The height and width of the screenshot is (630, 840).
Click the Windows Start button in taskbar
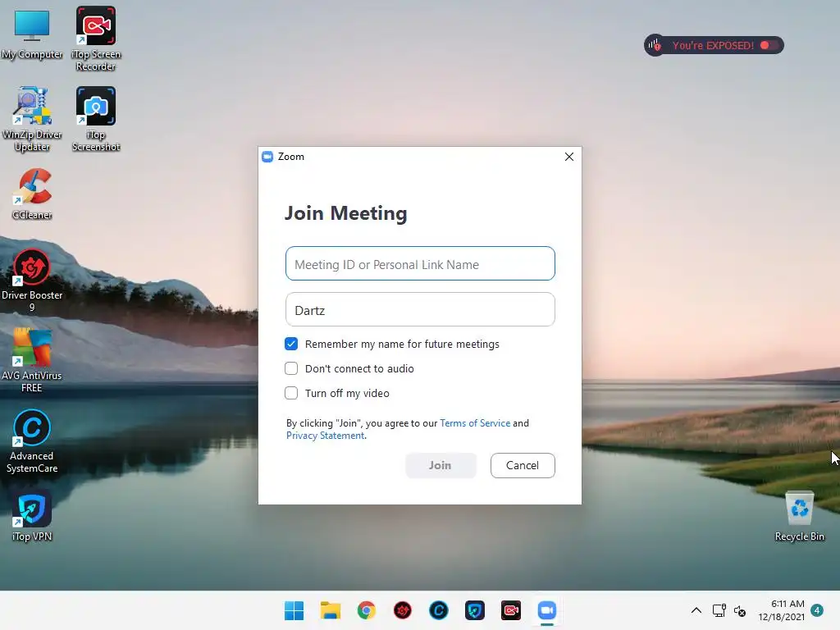pos(294,610)
